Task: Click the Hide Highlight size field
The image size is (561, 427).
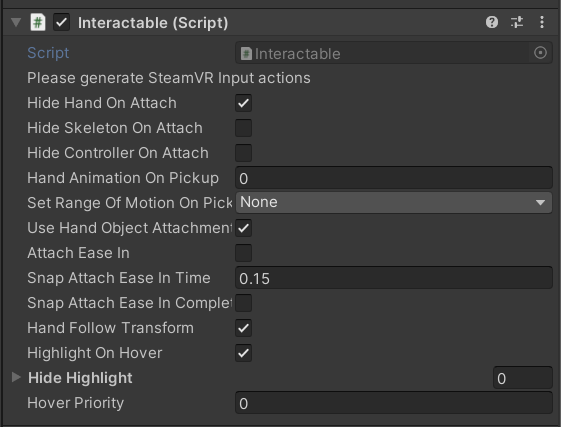Action: tap(523, 378)
